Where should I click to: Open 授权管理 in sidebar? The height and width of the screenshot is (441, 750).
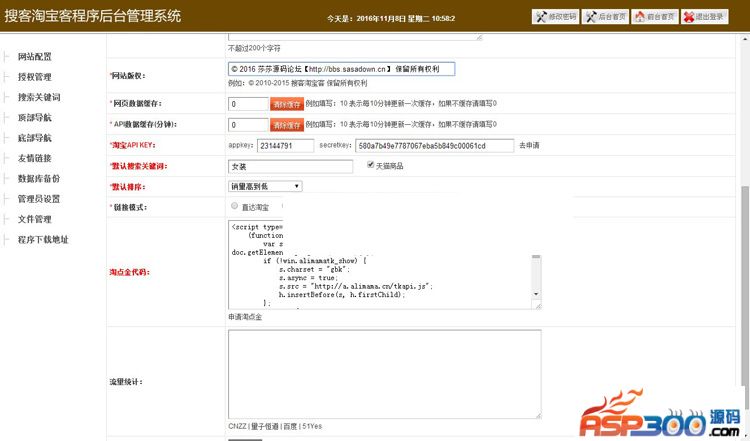click(34, 77)
